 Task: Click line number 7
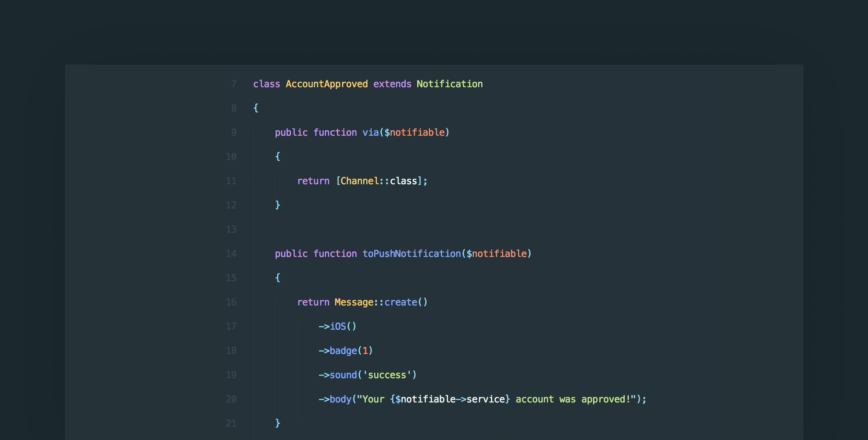point(233,84)
